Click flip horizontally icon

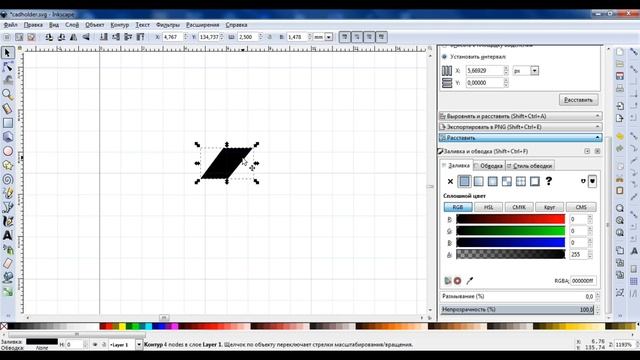pyautogui.click(x=74, y=37)
